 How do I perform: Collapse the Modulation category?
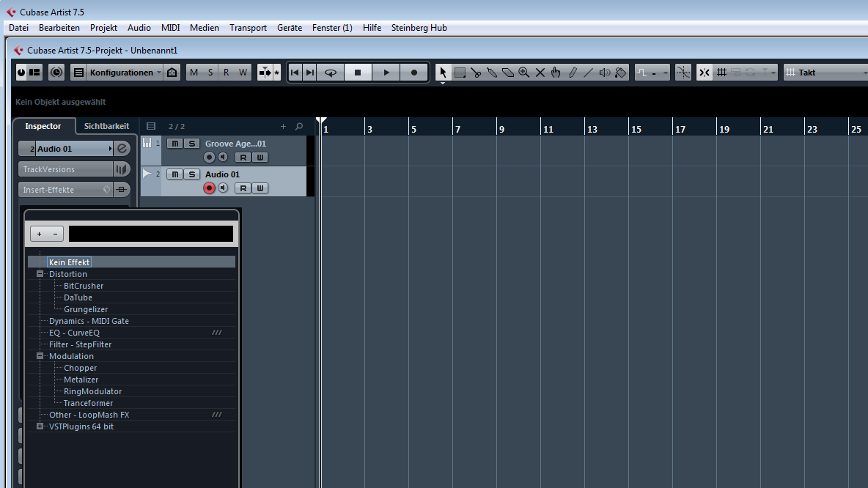(x=40, y=356)
